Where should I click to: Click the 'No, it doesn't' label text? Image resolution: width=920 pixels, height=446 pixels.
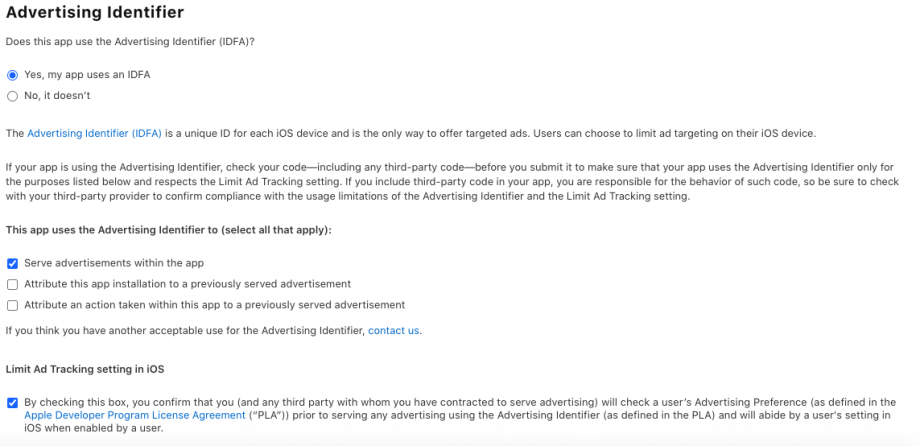click(57, 96)
